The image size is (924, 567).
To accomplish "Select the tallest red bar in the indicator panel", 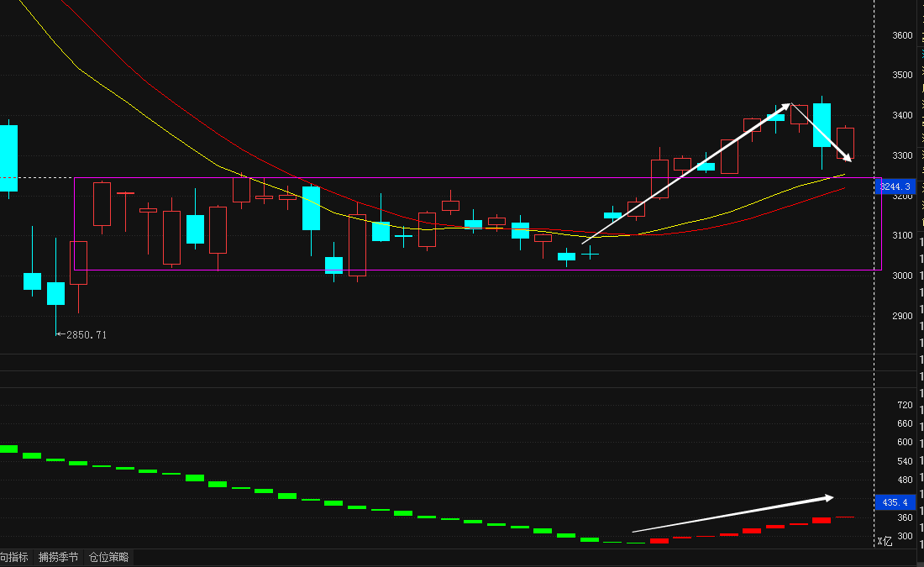I will 822,520.
